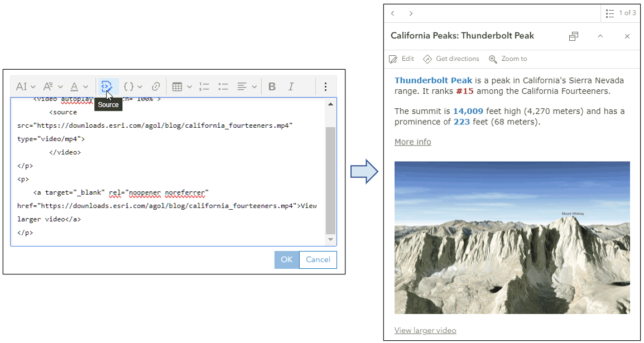Click Edit action in the popup
The width and height of the screenshot is (644, 343).
401,59
